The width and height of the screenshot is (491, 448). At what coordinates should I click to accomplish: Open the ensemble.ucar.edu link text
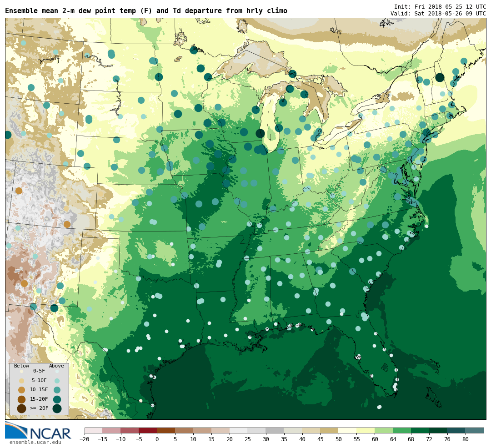pos(35,443)
